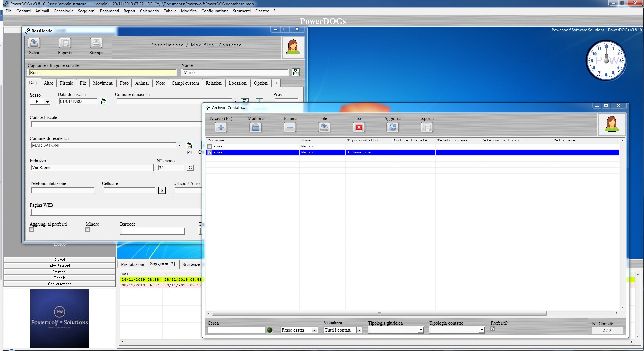Untick checkbox of selected Rossi Allevatore row

[x=210, y=152]
